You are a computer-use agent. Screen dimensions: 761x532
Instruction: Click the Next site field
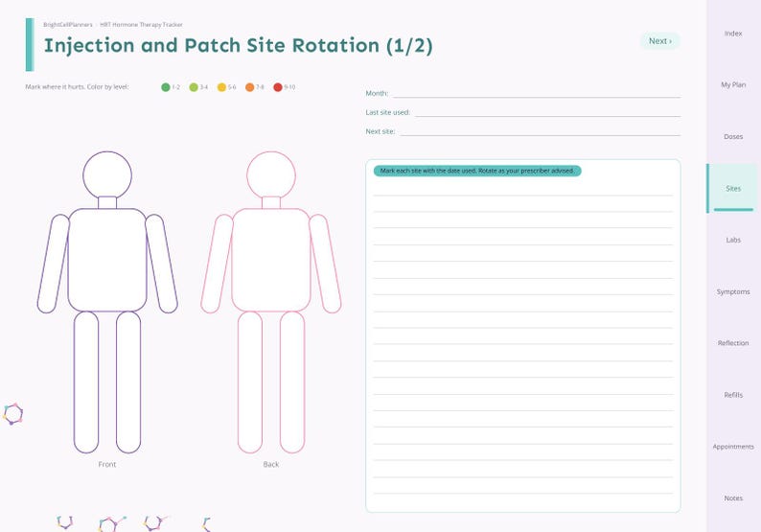pos(541,131)
